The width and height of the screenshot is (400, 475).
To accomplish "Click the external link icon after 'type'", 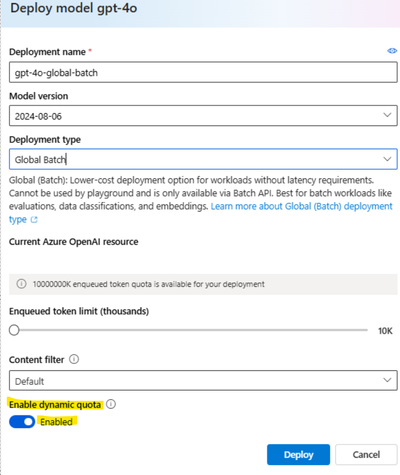I will click(34, 220).
